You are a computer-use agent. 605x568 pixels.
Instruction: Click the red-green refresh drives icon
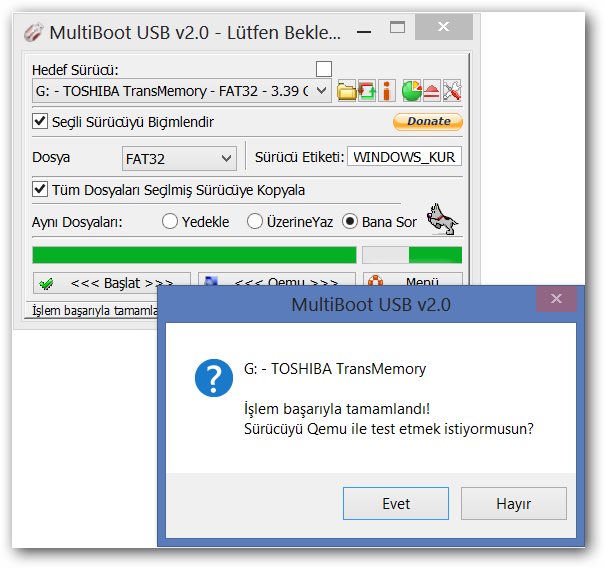367,91
